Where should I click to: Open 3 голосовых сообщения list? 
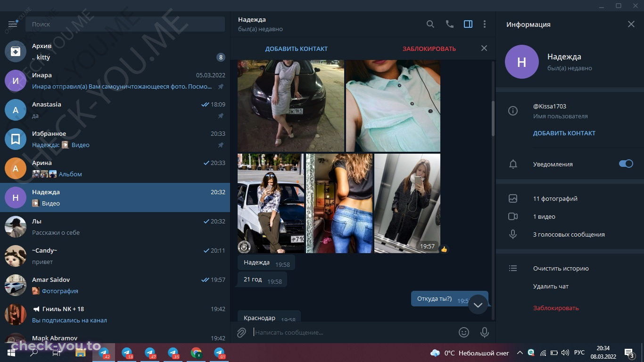(570, 234)
